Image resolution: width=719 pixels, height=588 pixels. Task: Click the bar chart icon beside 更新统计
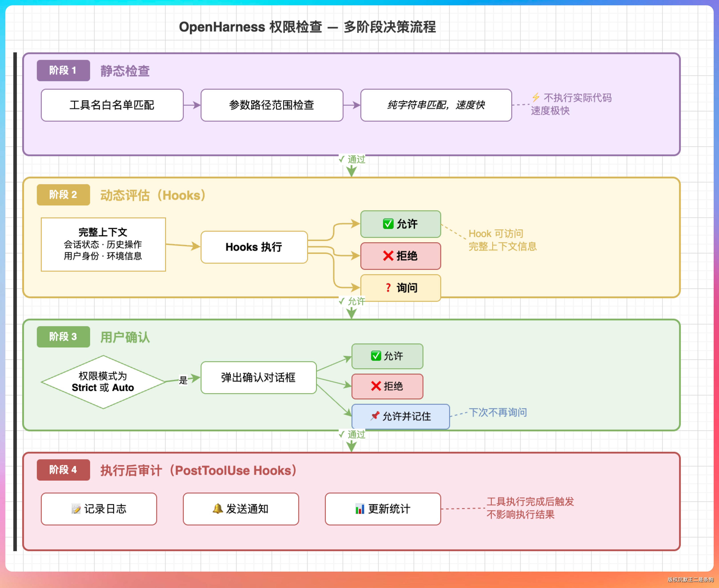[359, 508]
